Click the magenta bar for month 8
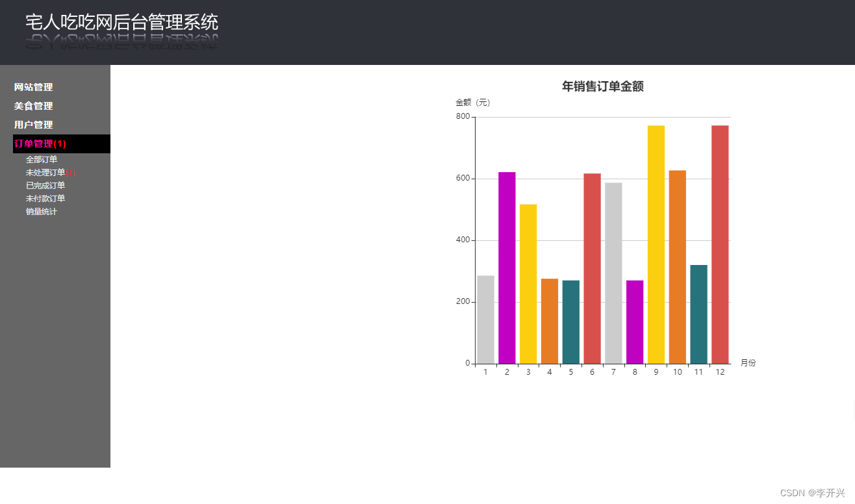Viewport: 855px width, 504px height. [635, 322]
